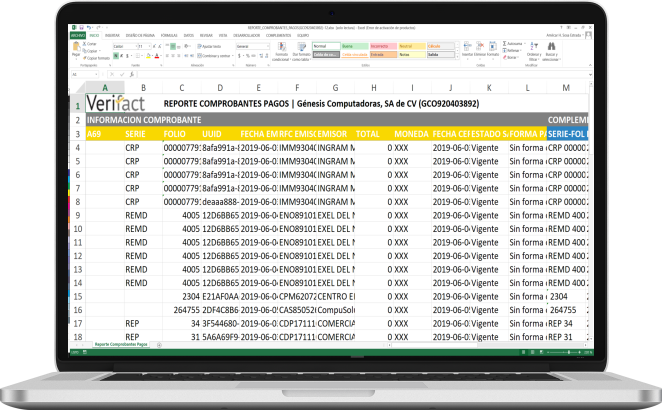Click the select-all corner triangle
Screen dimensions: 662x410
81,88
